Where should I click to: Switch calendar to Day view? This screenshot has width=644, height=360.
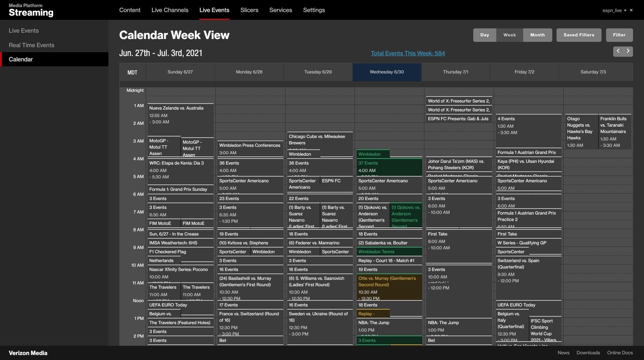pos(485,35)
